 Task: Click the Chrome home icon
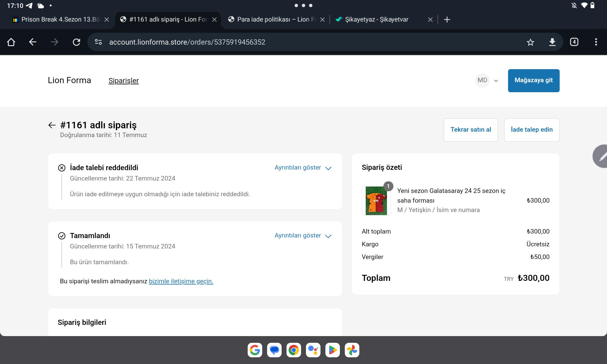tap(11, 42)
